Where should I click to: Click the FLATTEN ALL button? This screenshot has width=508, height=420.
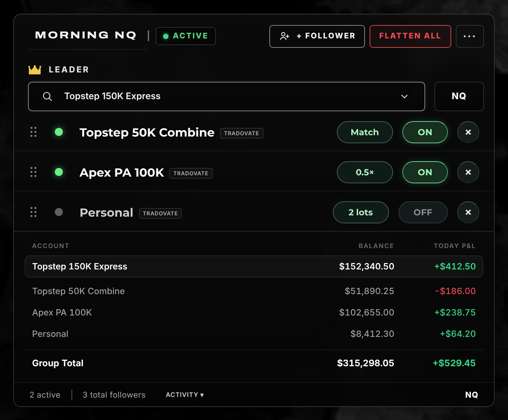(x=410, y=36)
